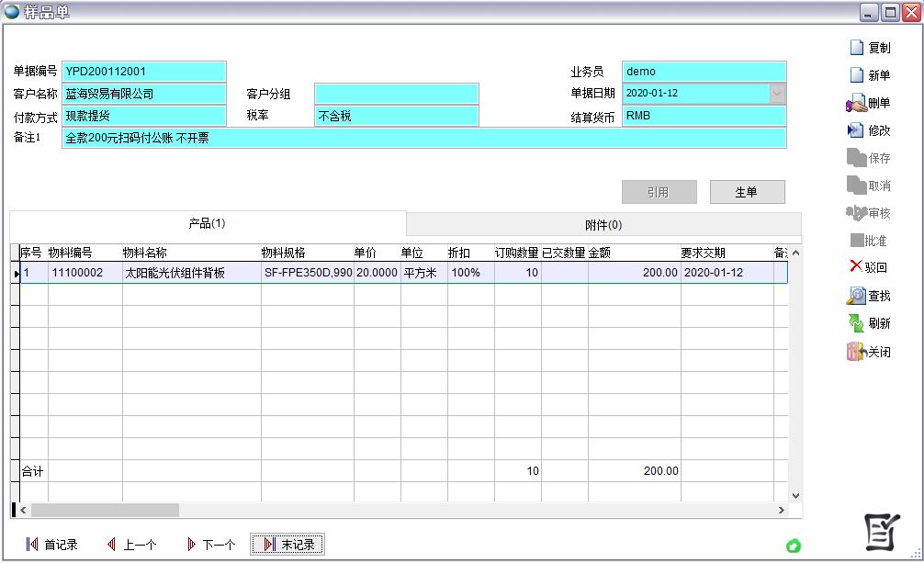The width and height of the screenshot is (924, 563).
Task: Select the 太阳能光伏组件背板 material name cell
Action: click(191, 273)
